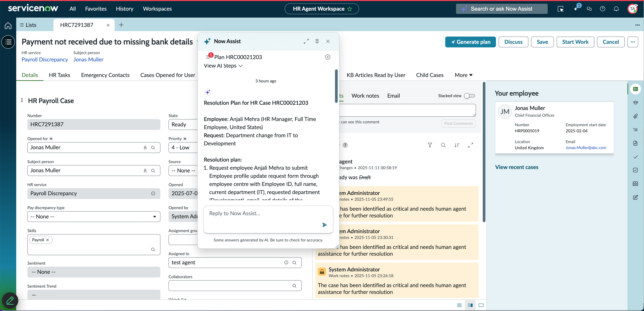Favorite HR Agent Workspace with the star icon
The height and width of the screenshot is (311, 644).
tap(350, 9)
